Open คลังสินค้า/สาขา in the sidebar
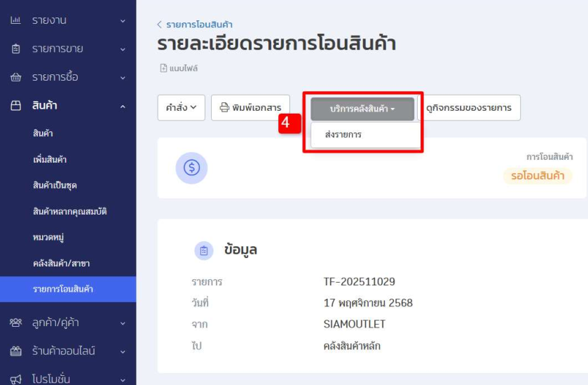The image size is (588, 385). coord(60,263)
